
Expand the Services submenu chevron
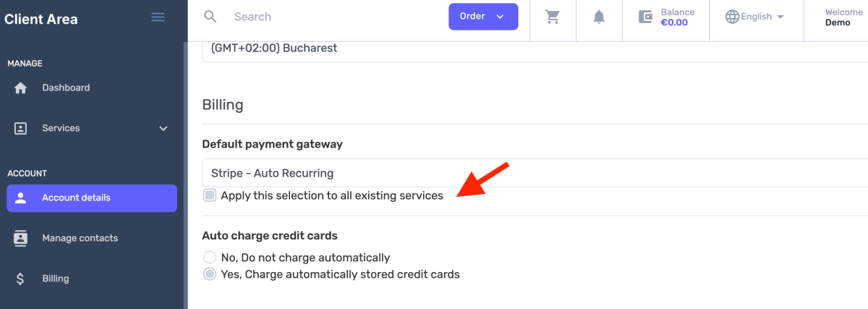(x=163, y=128)
